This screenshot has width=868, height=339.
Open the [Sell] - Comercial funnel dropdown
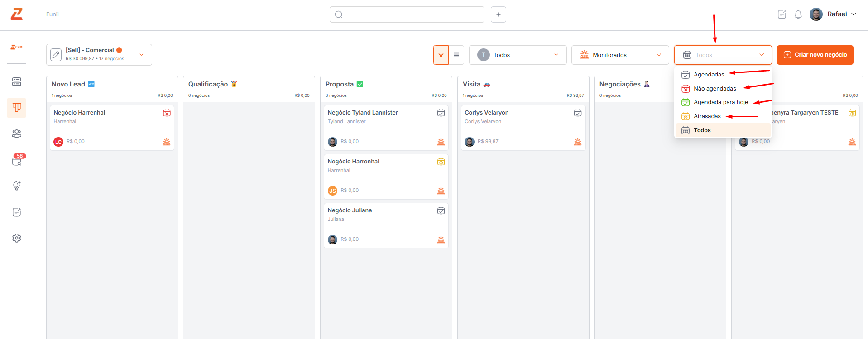(141, 55)
